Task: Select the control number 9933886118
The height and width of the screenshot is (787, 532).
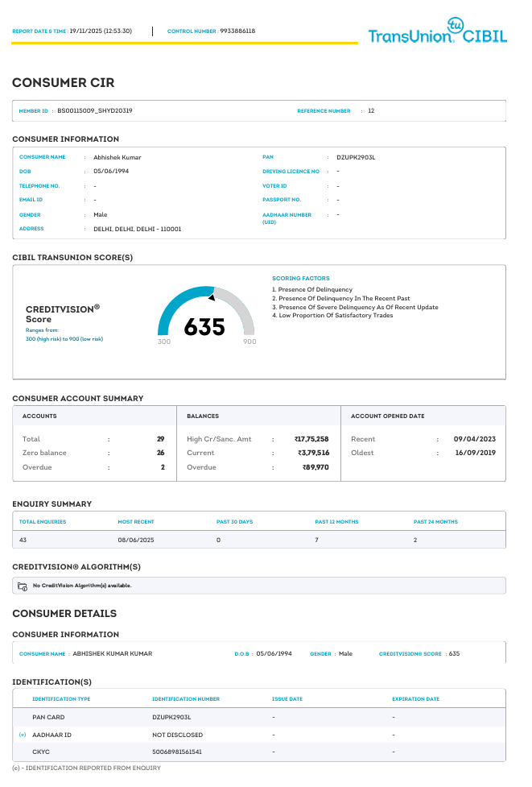Action: (x=237, y=31)
